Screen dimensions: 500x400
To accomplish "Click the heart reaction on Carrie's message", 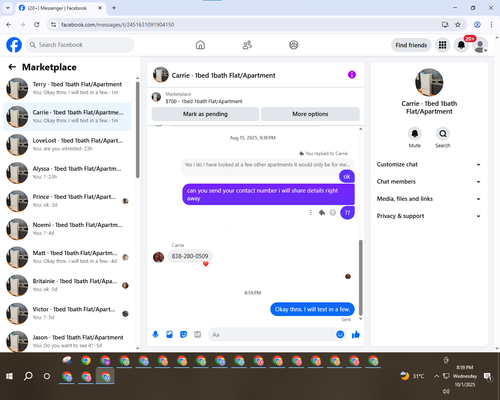I will point(206,264).
